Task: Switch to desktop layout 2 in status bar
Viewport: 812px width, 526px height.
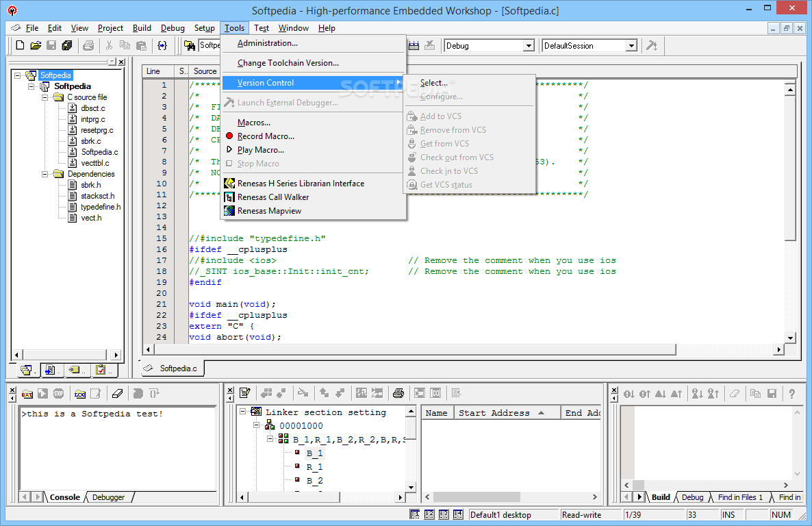Action: point(429,515)
